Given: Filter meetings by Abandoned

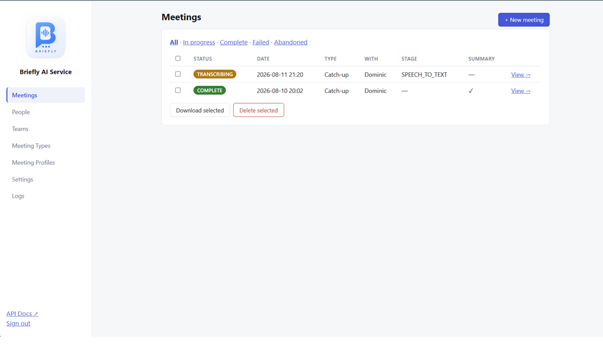Looking at the screenshot, I should [x=291, y=42].
